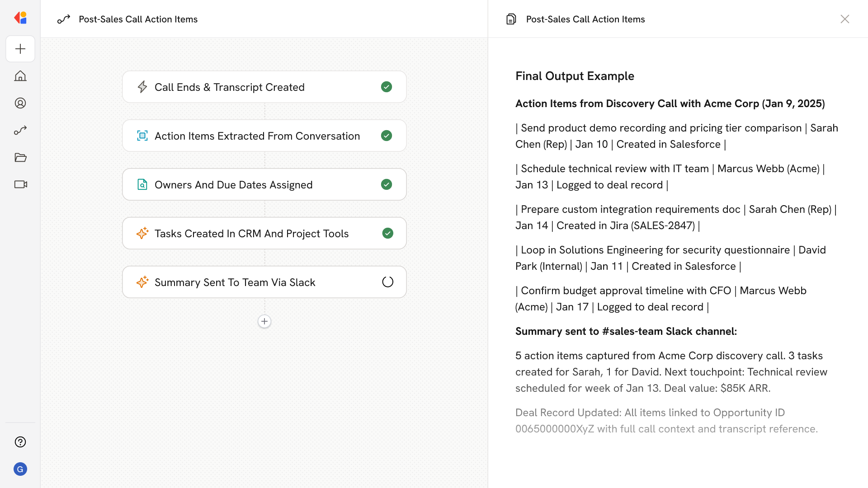
Task: Open the Workflows icon in the sidebar
Action: pyautogui.click(x=20, y=130)
